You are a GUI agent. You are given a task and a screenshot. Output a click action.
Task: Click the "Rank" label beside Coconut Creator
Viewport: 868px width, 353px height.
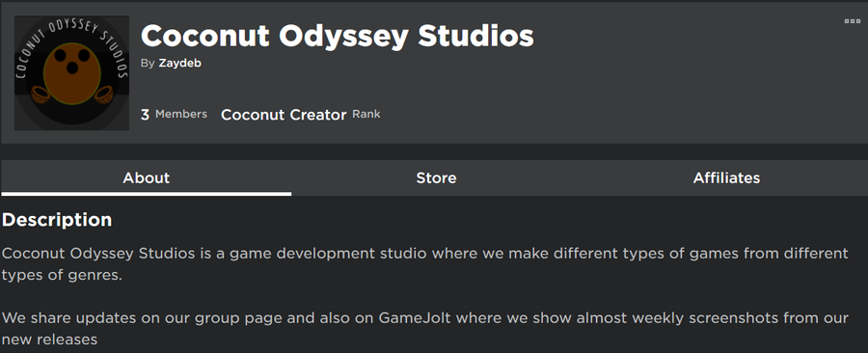click(366, 115)
